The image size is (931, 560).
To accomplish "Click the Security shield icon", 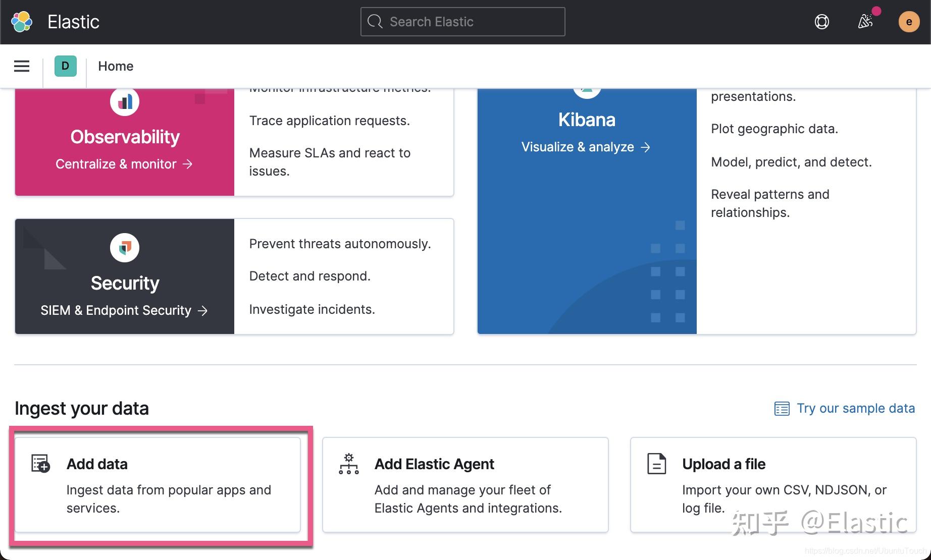I will click(x=125, y=247).
